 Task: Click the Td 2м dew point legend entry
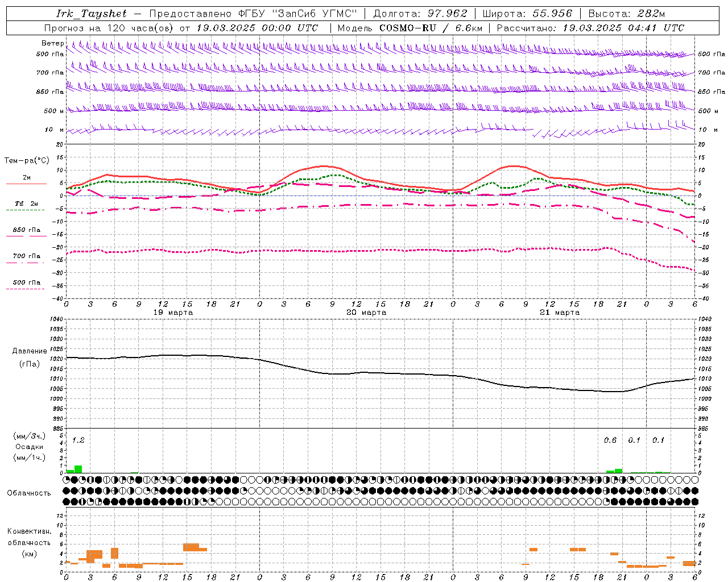(27, 203)
